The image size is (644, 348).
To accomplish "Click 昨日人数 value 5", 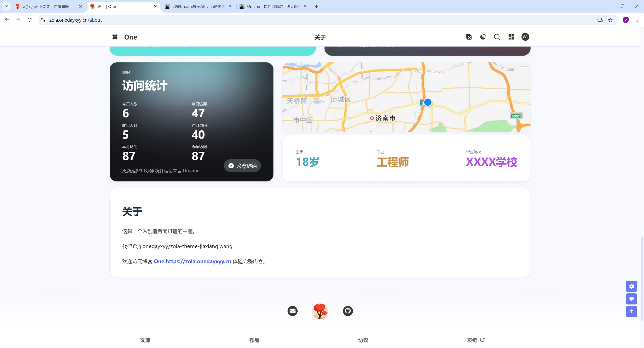I will tap(126, 135).
